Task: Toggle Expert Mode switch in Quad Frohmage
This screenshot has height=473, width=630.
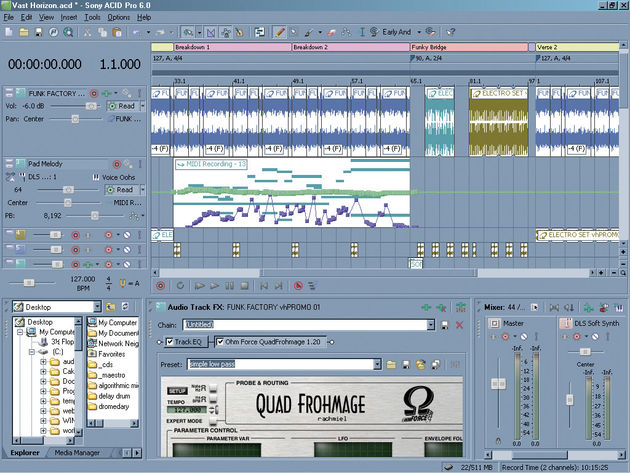Action: click(213, 421)
